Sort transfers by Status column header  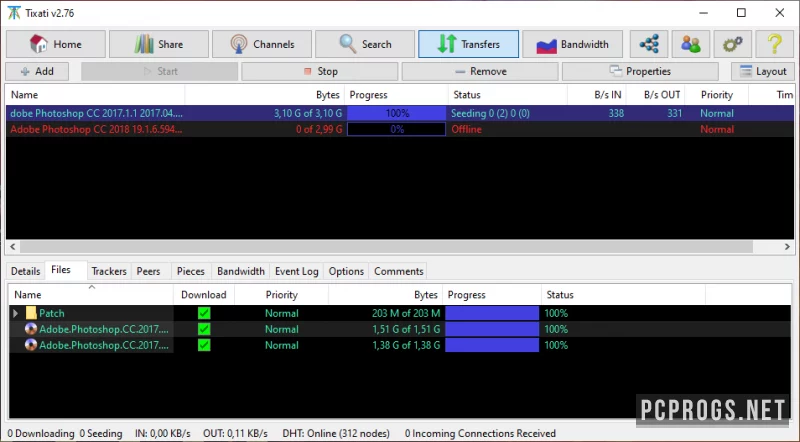(x=508, y=95)
